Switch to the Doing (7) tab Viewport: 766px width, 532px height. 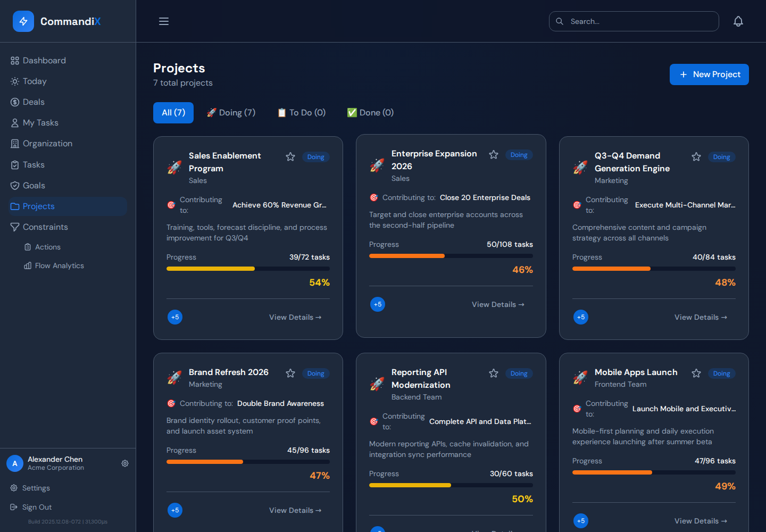(x=231, y=113)
